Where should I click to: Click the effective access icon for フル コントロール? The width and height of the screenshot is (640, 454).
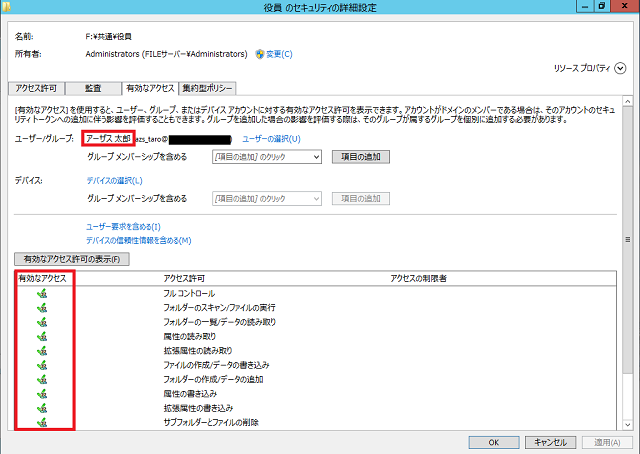click(x=41, y=293)
